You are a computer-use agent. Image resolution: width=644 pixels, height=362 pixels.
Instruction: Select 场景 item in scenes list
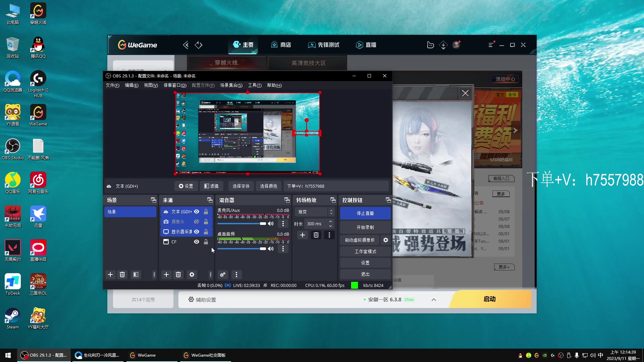click(x=130, y=212)
